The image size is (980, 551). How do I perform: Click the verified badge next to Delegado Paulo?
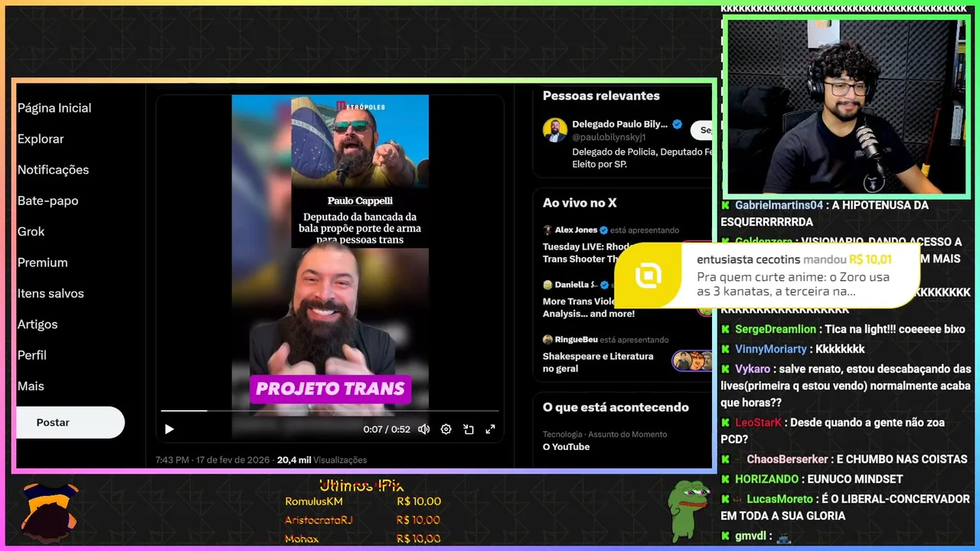point(677,124)
